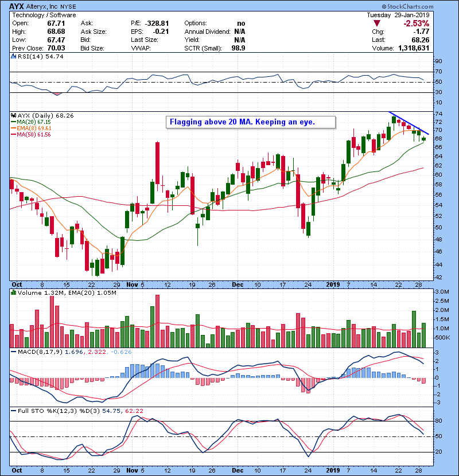Click the stochastic %D value 62.22
This screenshot has height=476, width=459.
[x=134, y=411]
